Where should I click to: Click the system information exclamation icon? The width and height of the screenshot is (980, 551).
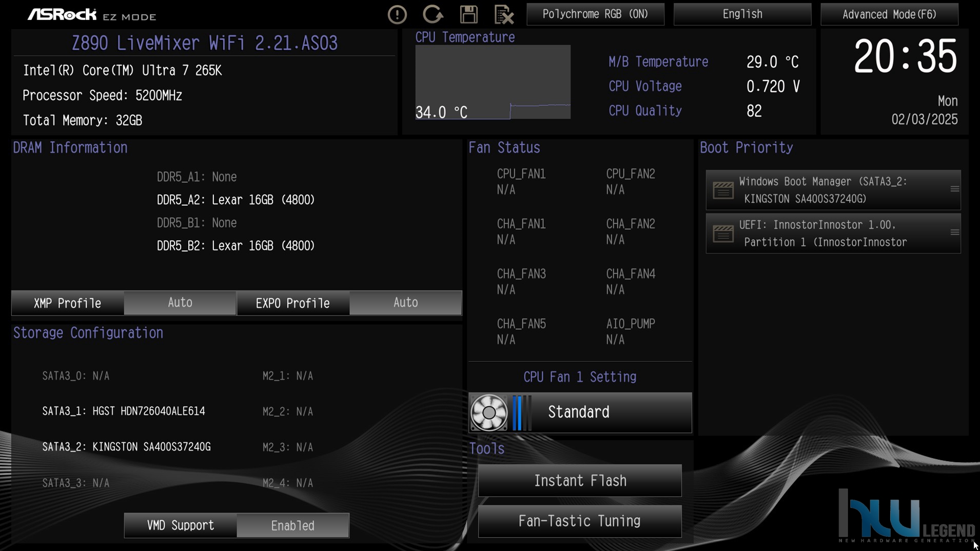point(397,14)
